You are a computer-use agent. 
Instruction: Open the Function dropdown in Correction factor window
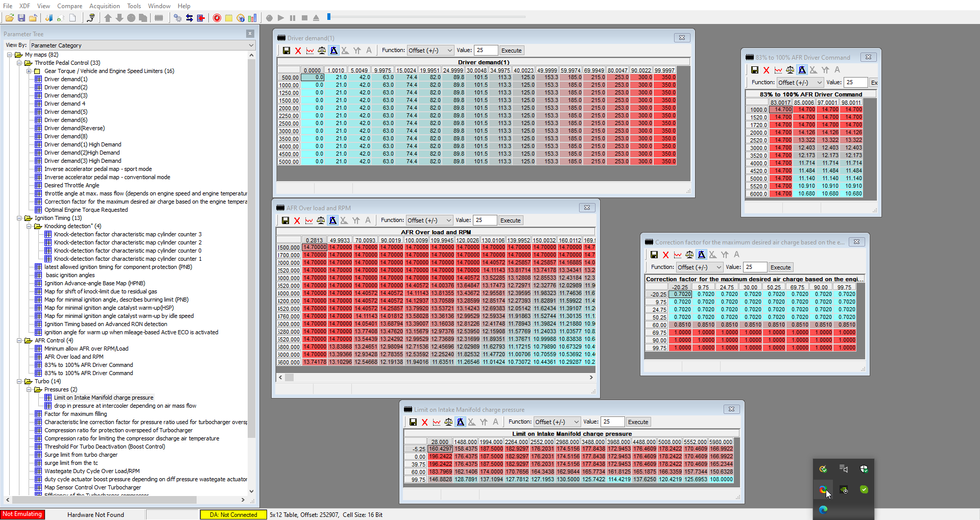(700, 267)
